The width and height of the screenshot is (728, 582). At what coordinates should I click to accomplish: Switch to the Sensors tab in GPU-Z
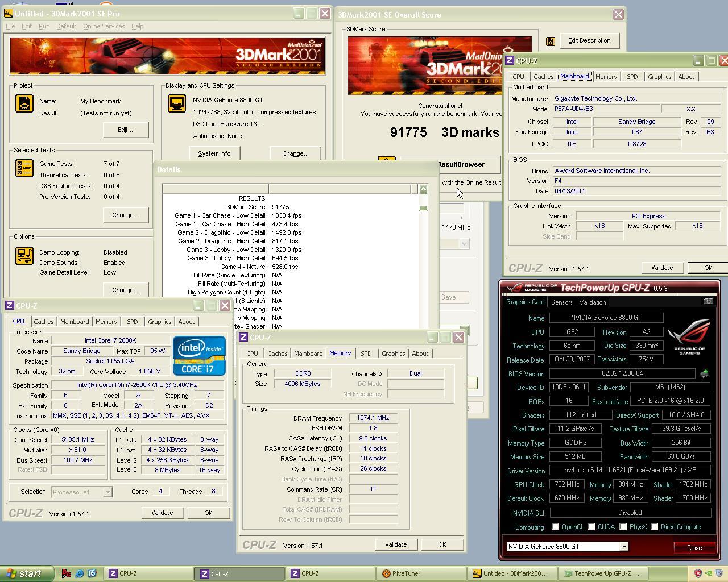(561, 302)
